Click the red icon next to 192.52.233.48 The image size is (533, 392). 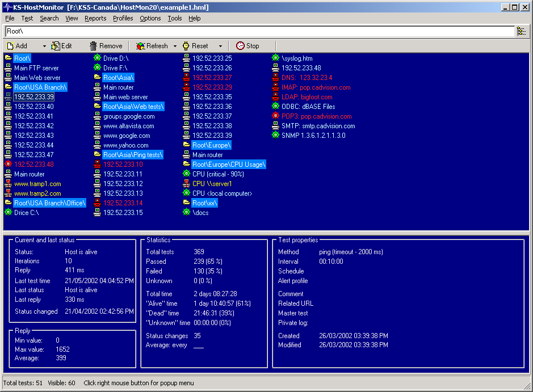click(x=8, y=165)
